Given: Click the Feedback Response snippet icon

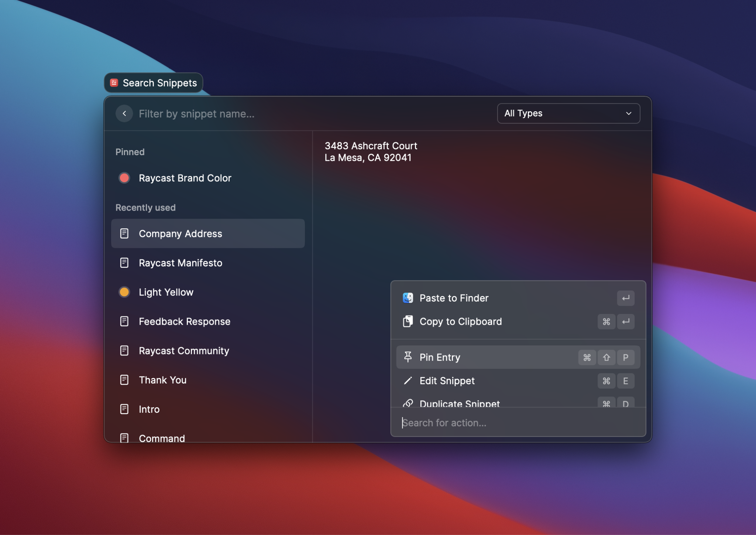Looking at the screenshot, I should pos(124,321).
